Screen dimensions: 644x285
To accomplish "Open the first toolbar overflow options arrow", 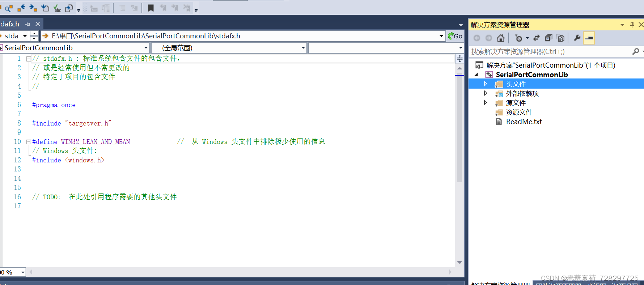I will coord(79,10).
